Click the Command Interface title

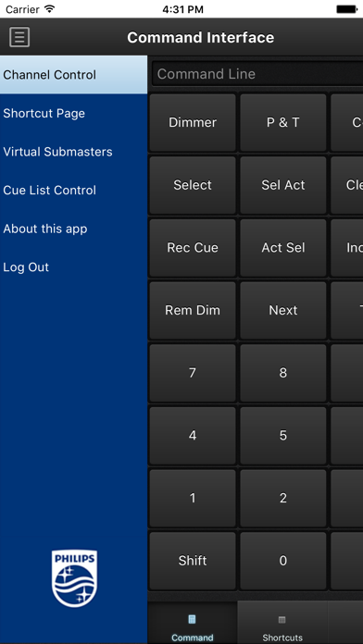pos(201,37)
